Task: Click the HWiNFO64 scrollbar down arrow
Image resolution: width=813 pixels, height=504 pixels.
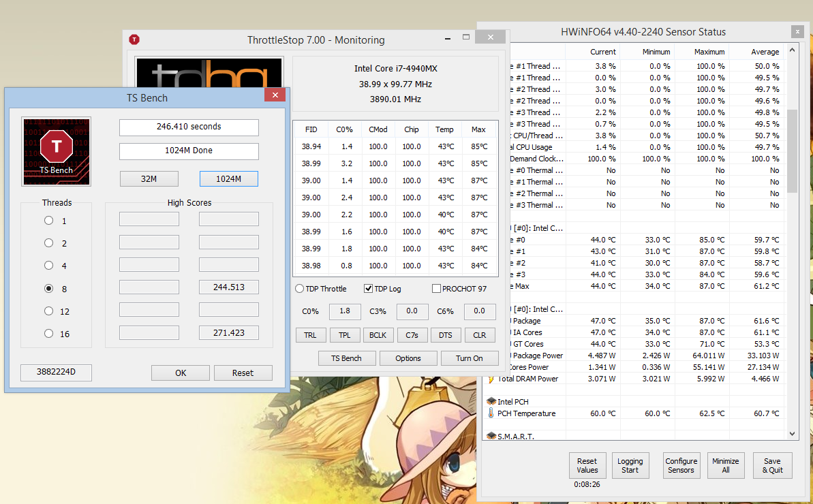Action: pos(792,434)
